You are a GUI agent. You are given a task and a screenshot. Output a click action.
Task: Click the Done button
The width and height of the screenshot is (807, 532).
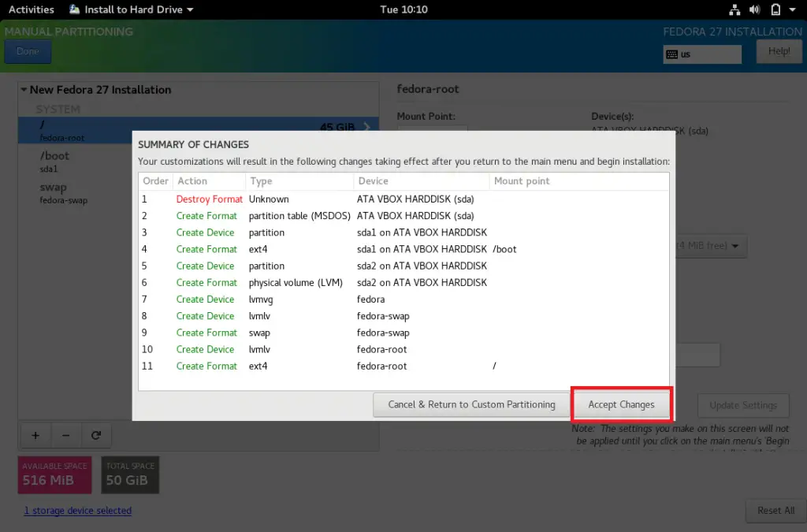(x=28, y=51)
